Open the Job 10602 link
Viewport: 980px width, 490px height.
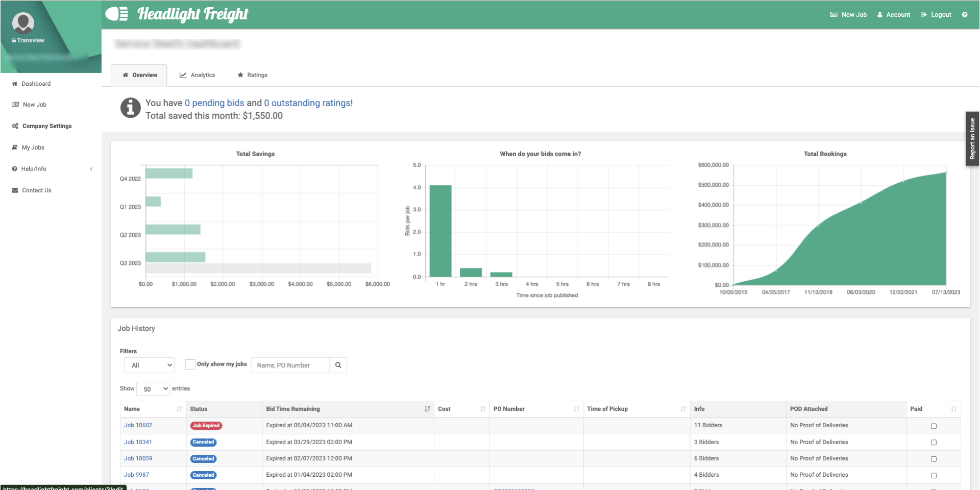(x=138, y=425)
